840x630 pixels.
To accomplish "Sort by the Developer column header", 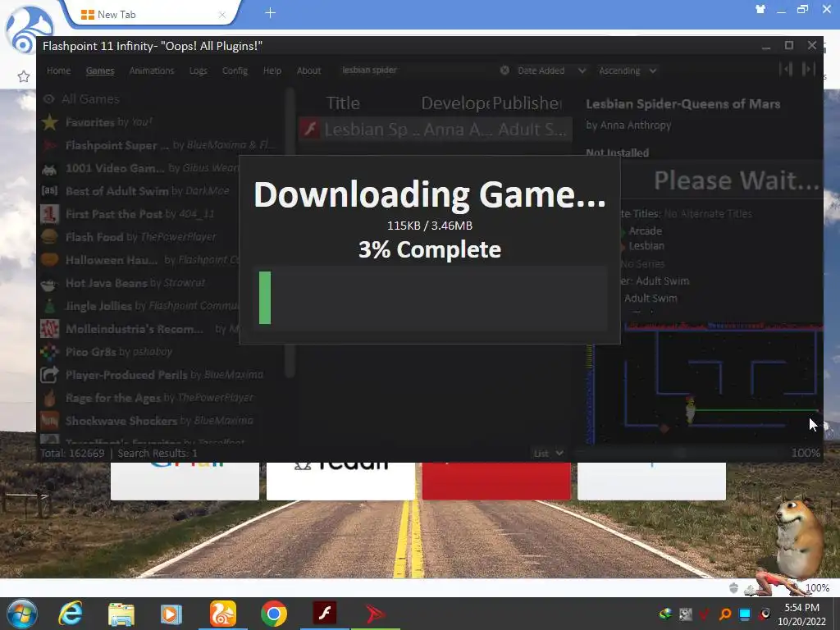I will [454, 103].
